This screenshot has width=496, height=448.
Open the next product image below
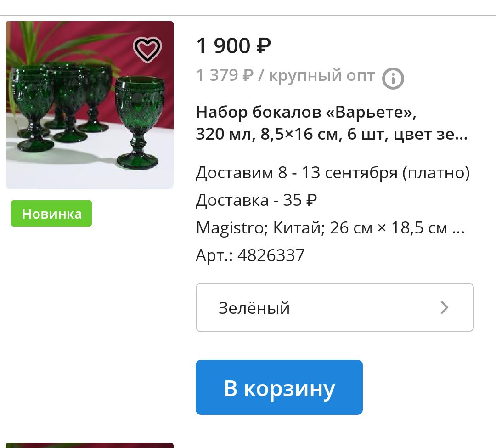tap(90, 445)
